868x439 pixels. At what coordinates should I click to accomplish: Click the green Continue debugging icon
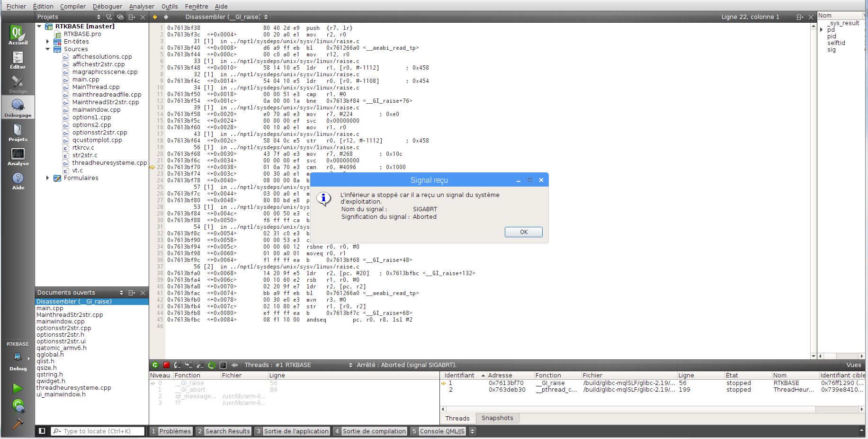[x=155, y=365]
